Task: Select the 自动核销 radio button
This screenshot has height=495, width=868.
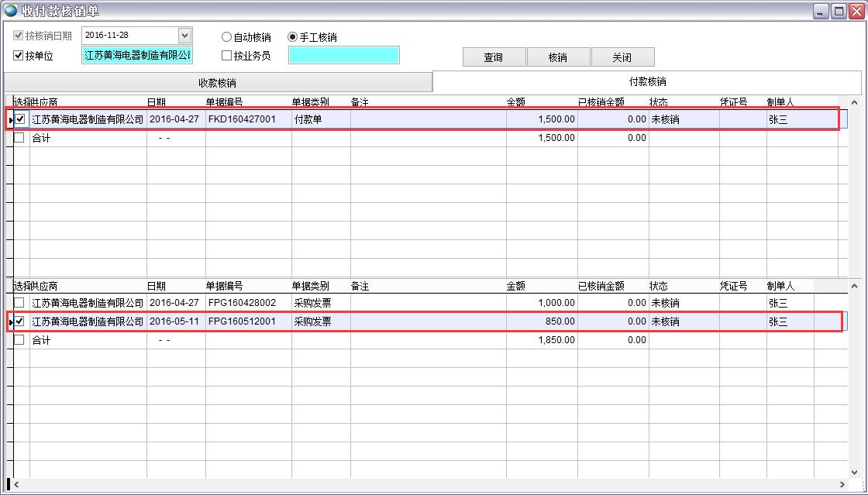Action: 226,36
